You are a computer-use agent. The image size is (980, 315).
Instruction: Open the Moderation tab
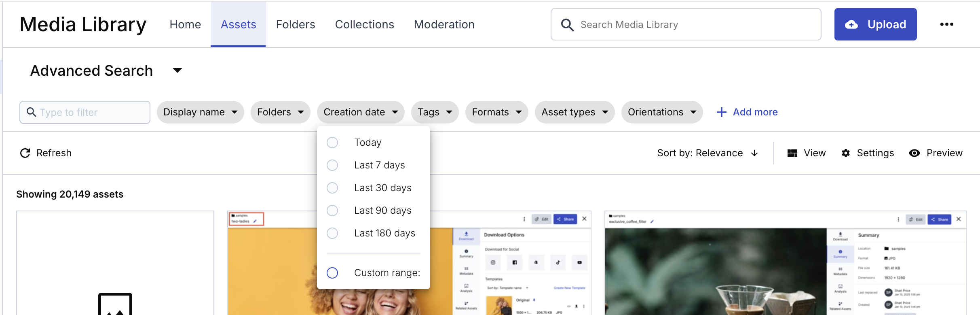[444, 24]
